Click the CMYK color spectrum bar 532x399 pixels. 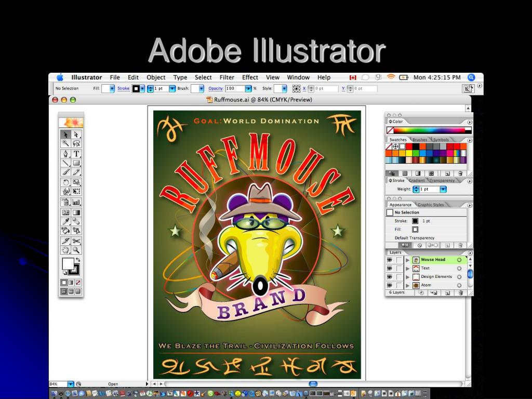(433, 130)
